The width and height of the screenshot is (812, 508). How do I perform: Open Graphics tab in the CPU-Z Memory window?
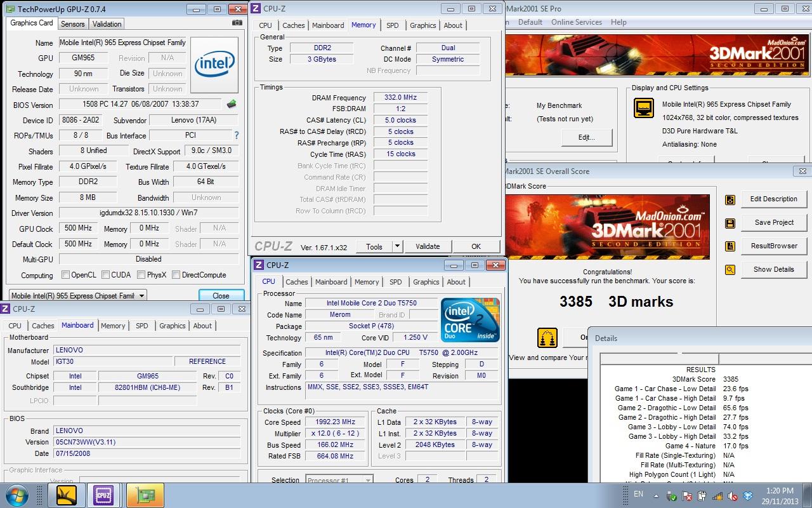pyautogui.click(x=422, y=25)
